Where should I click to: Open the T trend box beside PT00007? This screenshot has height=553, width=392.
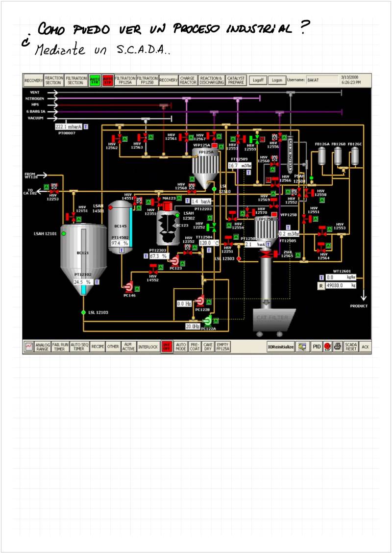click(x=86, y=126)
